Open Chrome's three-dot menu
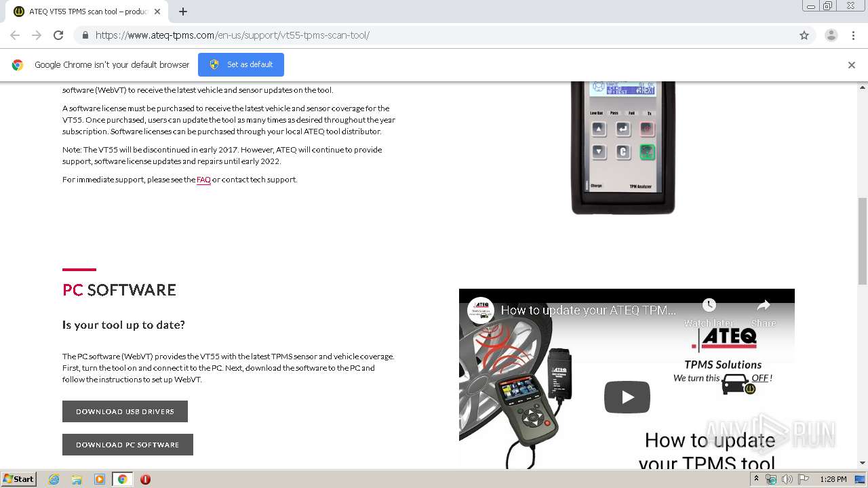The image size is (868, 488). point(853,35)
